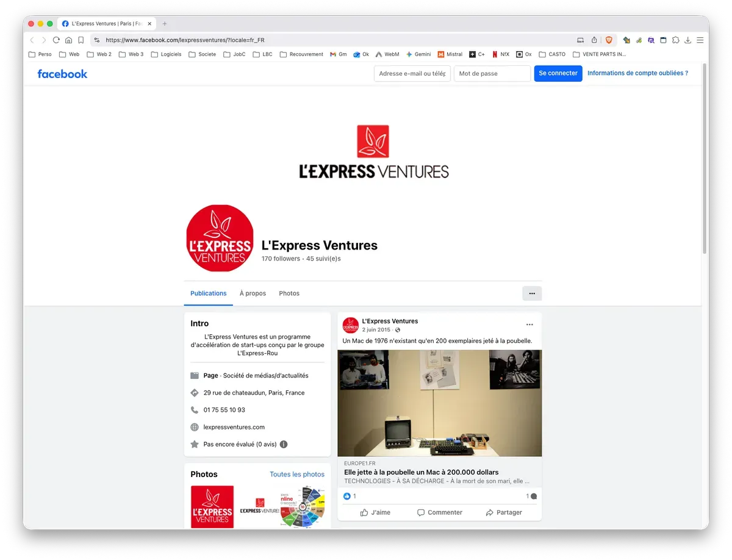732x560 pixels.
Task: Click the address 29 rue de chateaudun
Action: (x=254, y=393)
